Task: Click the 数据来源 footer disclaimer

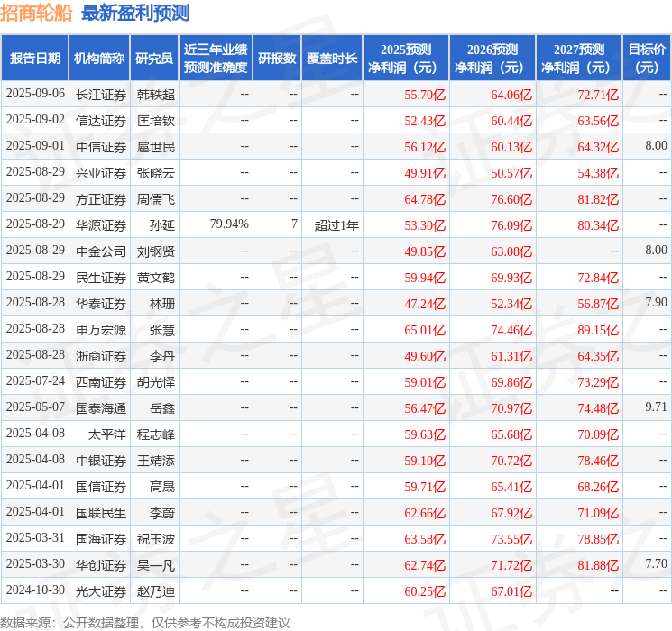Action: click(145, 623)
